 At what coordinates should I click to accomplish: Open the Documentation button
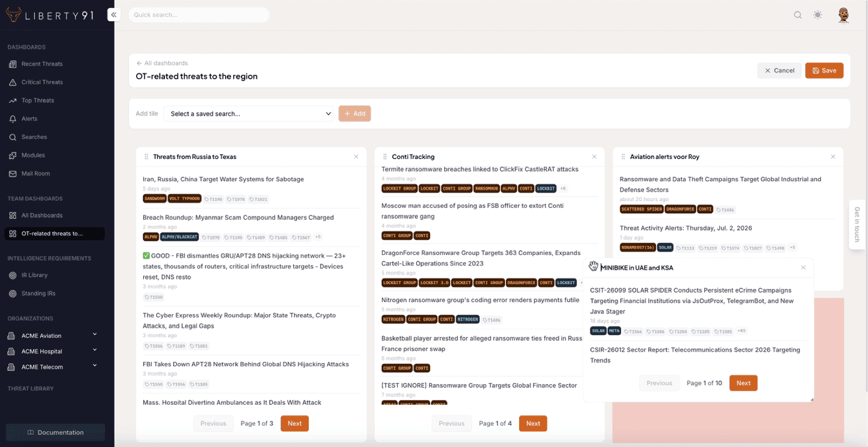click(x=55, y=432)
